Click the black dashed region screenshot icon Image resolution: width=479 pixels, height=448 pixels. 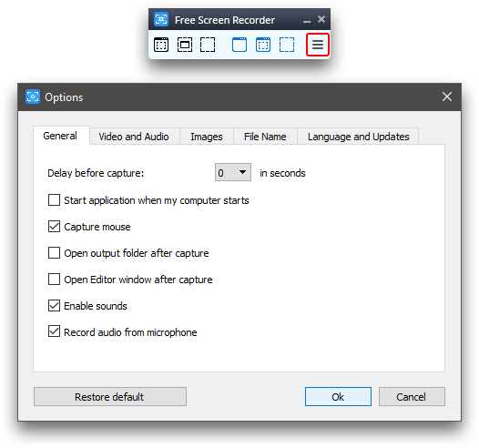tap(208, 45)
